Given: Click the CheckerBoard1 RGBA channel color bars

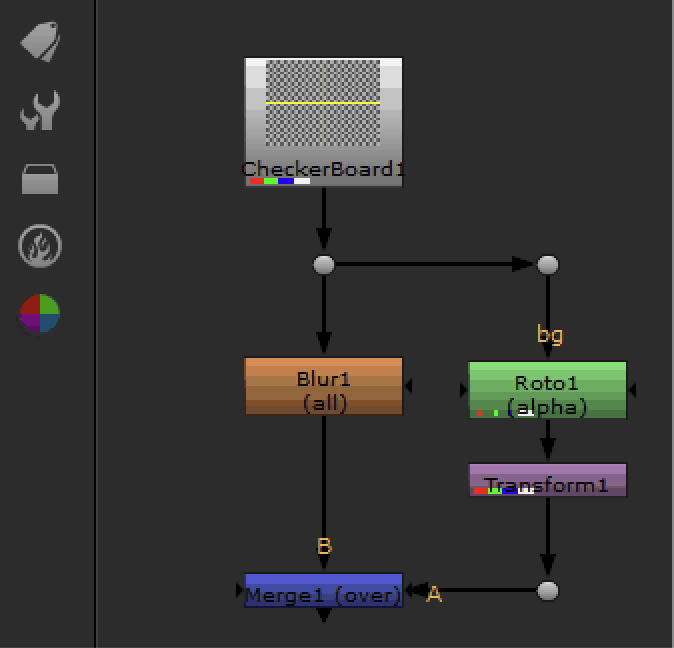Looking at the screenshot, I should coord(279,181).
